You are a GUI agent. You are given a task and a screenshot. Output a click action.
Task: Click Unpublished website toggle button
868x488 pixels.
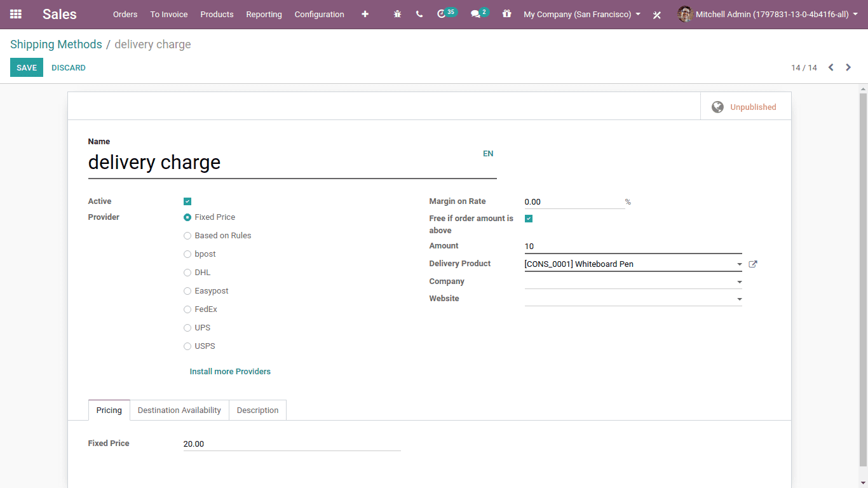pyautogui.click(x=746, y=106)
